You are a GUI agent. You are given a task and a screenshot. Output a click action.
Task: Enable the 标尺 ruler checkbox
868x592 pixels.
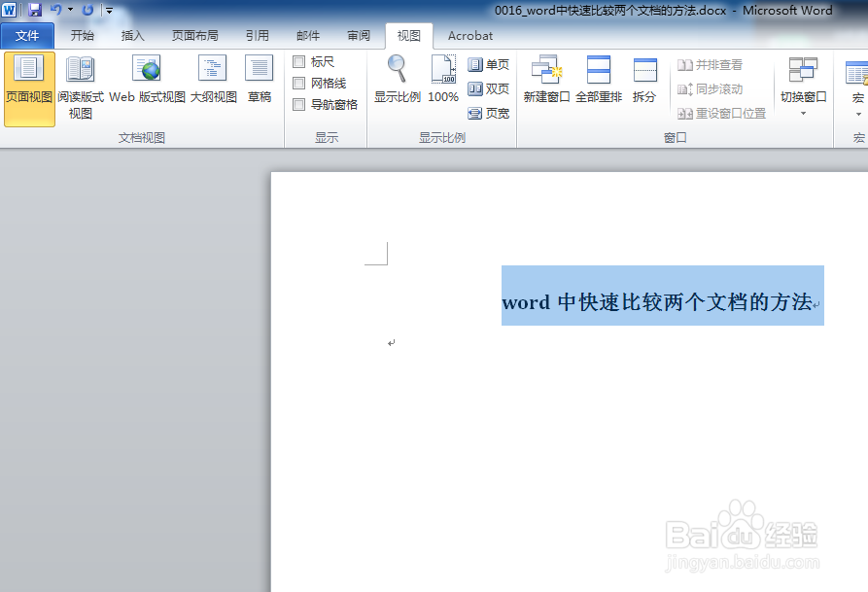pyautogui.click(x=298, y=60)
